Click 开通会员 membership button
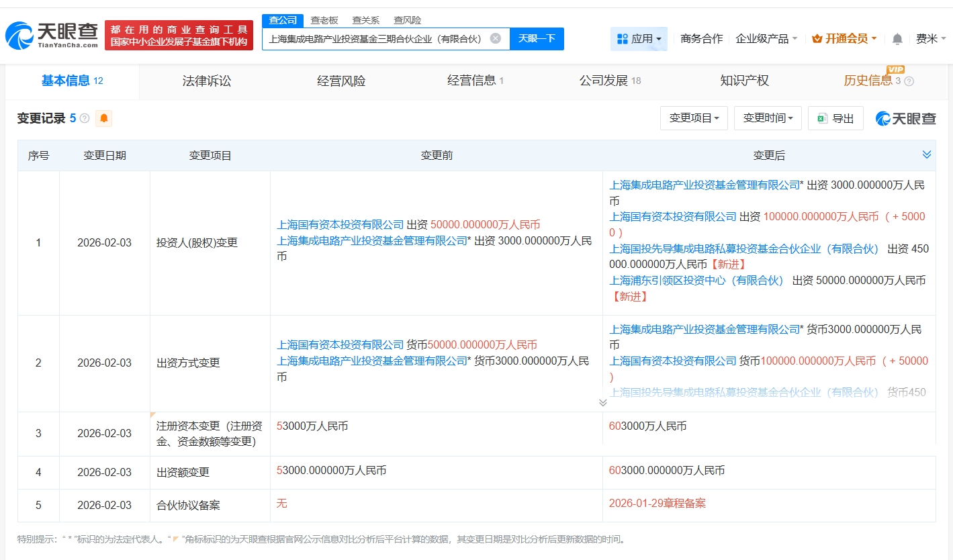Viewport: 953px width, 560px height. tap(844, 39)
